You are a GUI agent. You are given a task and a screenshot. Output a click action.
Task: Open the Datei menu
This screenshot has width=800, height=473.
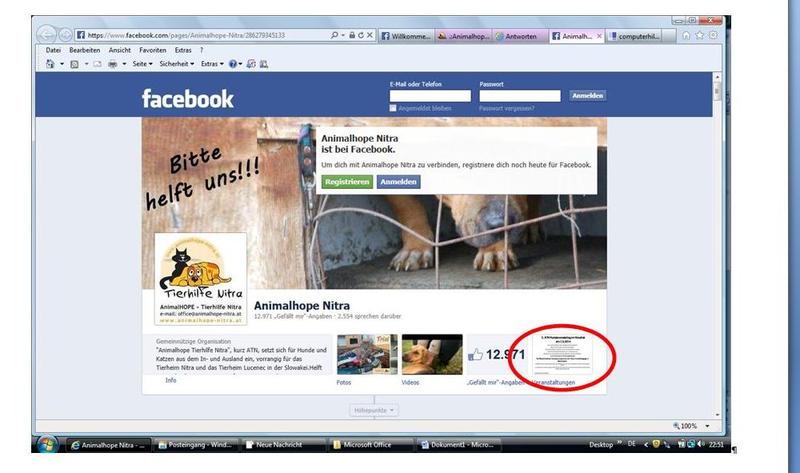tap(53, 50)
